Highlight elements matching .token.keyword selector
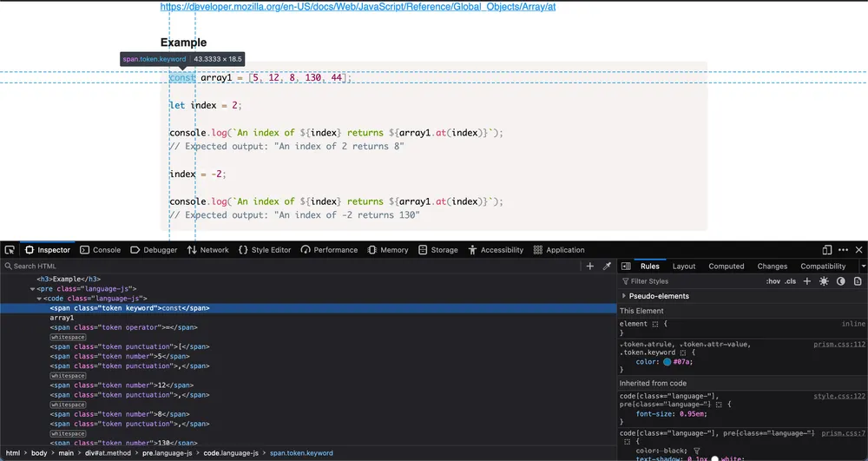The height and width of the screenshot is (461, 868). (x=683, y=352)
